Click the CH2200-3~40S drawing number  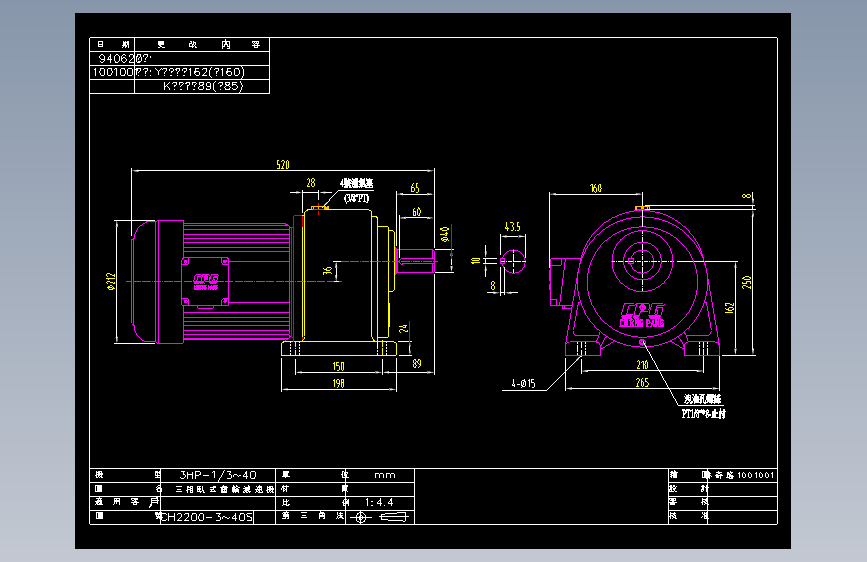pyautogui.click(x=207, y=517)
